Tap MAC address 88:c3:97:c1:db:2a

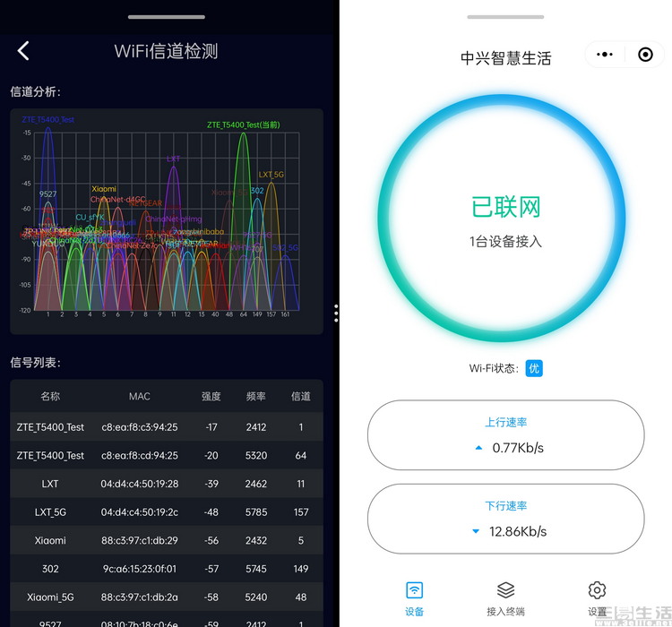click(139, 597)
